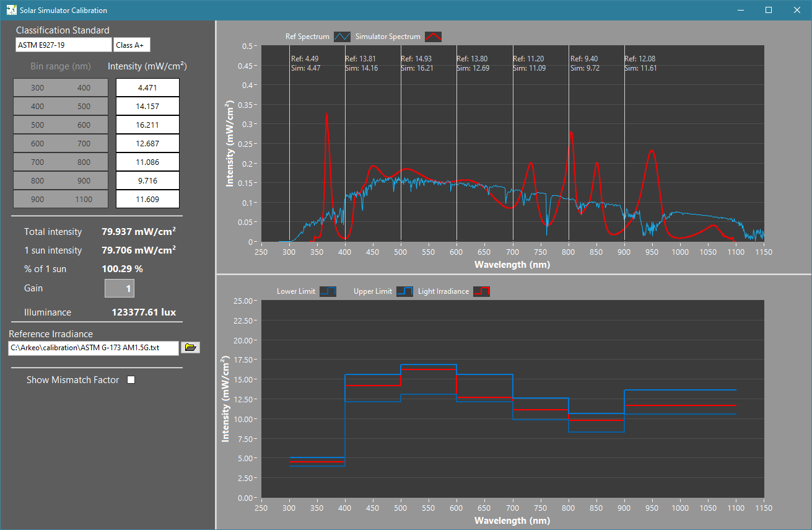Click the Simulator Spectrum legend icon
The image size is (812, 530).
coord(433,37)
